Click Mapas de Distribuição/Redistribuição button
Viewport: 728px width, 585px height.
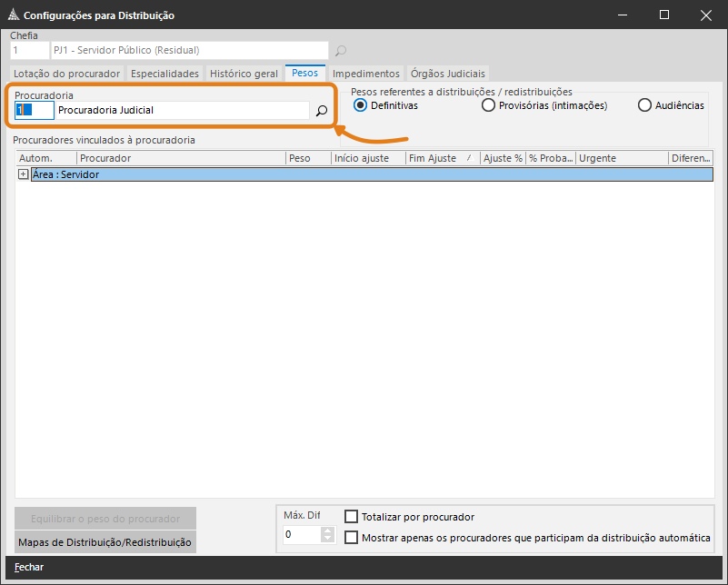[105, 542]
